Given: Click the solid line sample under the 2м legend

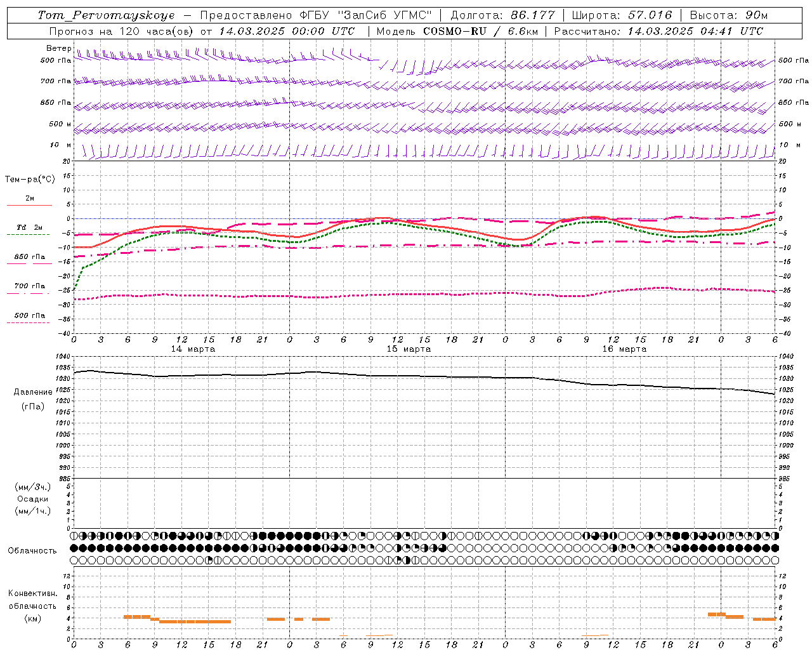Looking at the screenshot, I should tap(29, 206).
